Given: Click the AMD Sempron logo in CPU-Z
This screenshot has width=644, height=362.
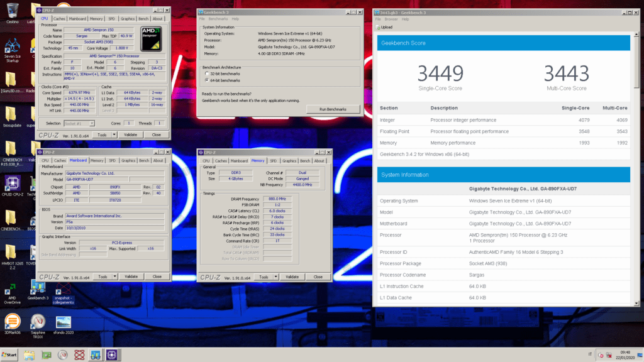Looking at the screenshot, I should [x=151, y=39].
